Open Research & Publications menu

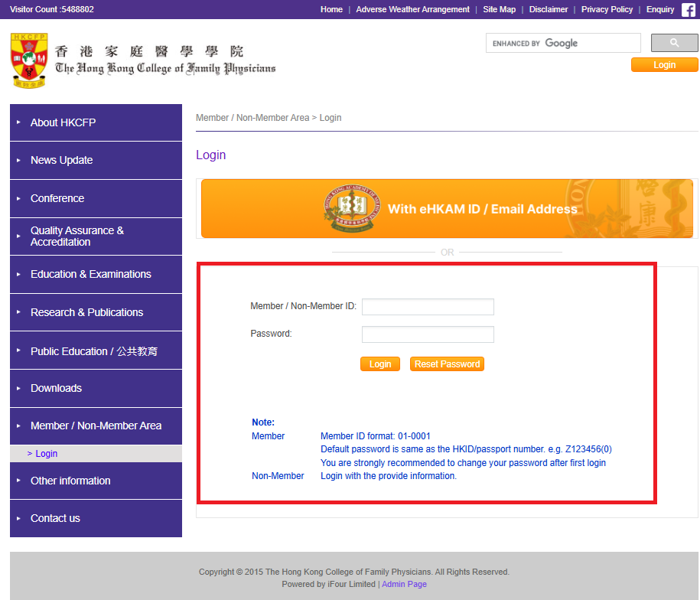(x=96, y=312)
